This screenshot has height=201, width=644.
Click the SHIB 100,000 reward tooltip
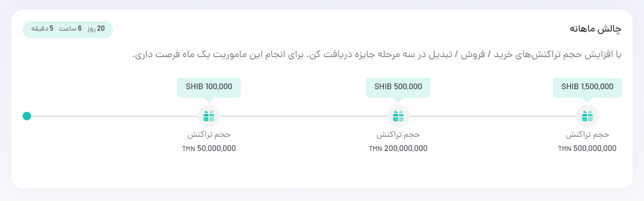pyautogui.click(x=209, y=88)
